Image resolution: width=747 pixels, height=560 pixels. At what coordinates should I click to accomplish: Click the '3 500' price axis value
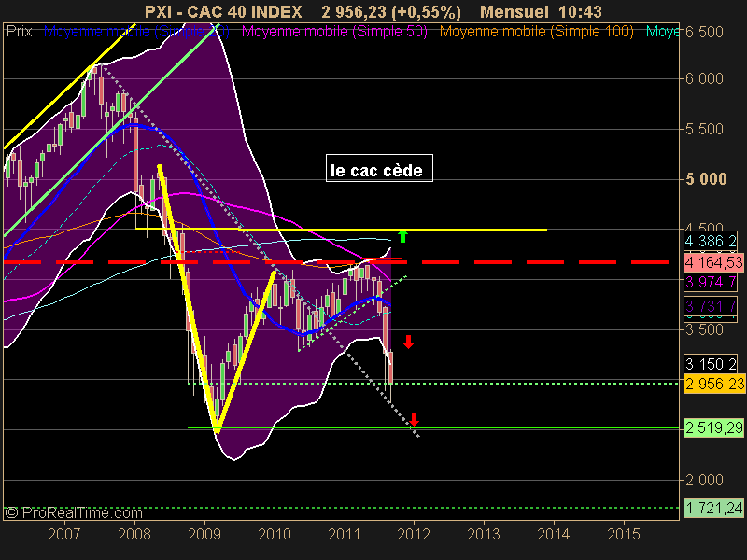tap(704, 329)
